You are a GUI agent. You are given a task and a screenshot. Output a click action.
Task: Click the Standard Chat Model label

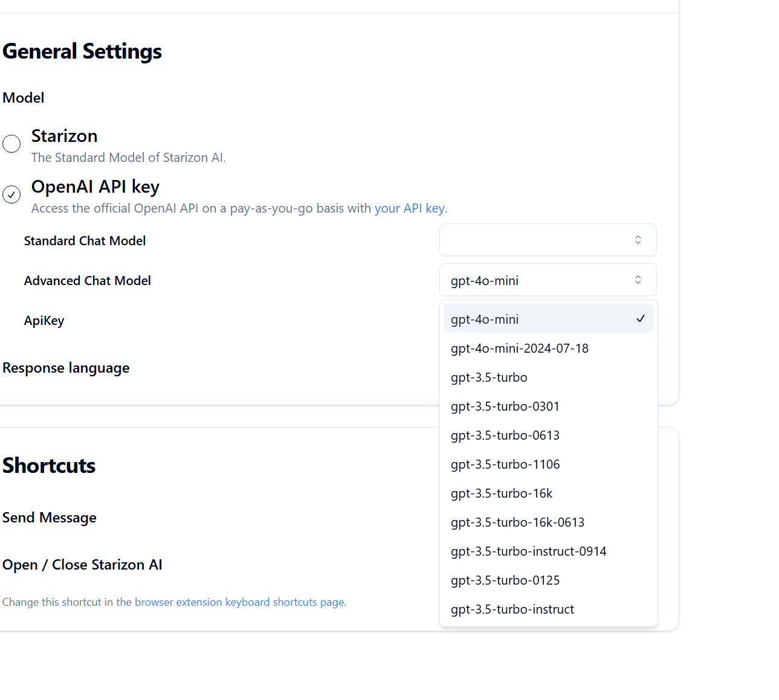85,241
